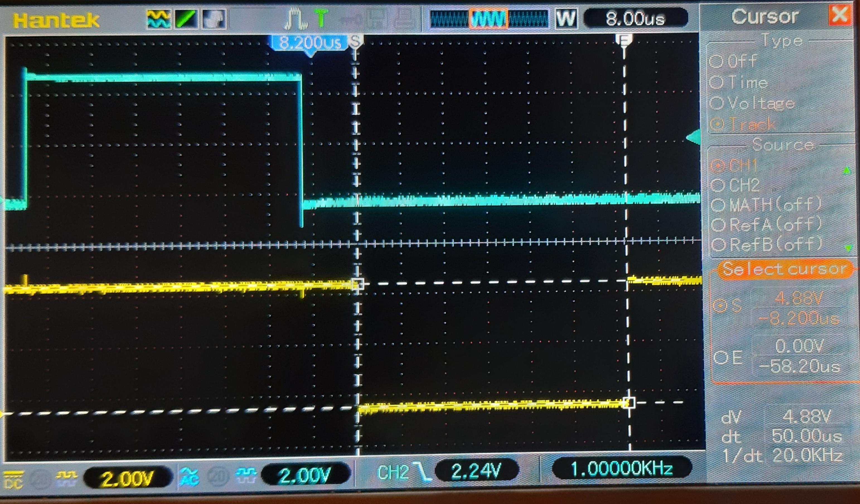Close the Cursor menu panel

[x=840, y=15]
